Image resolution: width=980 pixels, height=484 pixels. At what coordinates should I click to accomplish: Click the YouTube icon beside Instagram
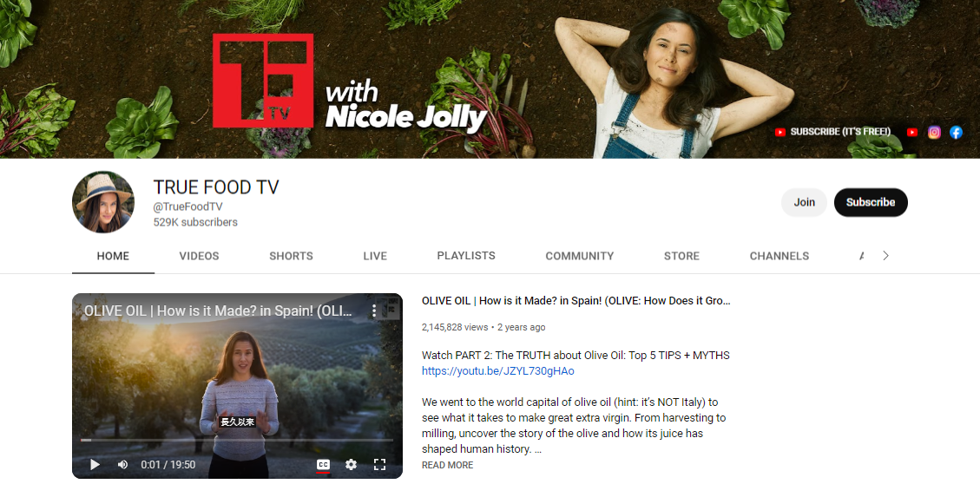click(x=912, y=132)
